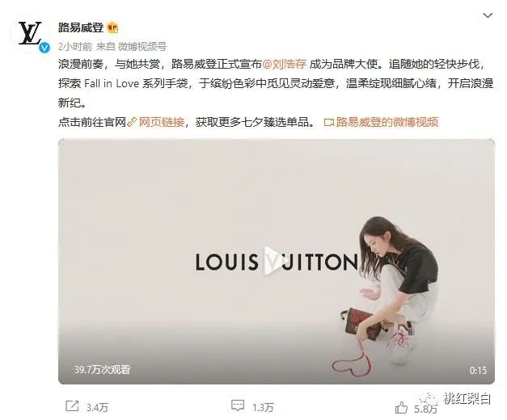Screen dimensions: 507x420
Task: Open the comments speech bubble icon
Action: pos(238,405)
